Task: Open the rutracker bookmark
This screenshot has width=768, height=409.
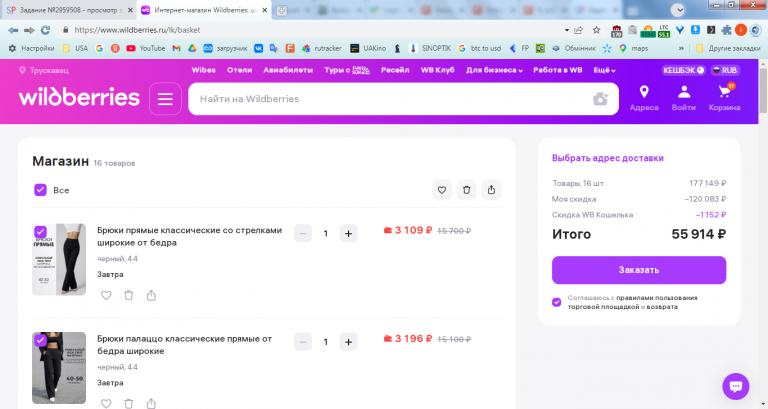Action: pyautogui.click(x=321, y=48)
